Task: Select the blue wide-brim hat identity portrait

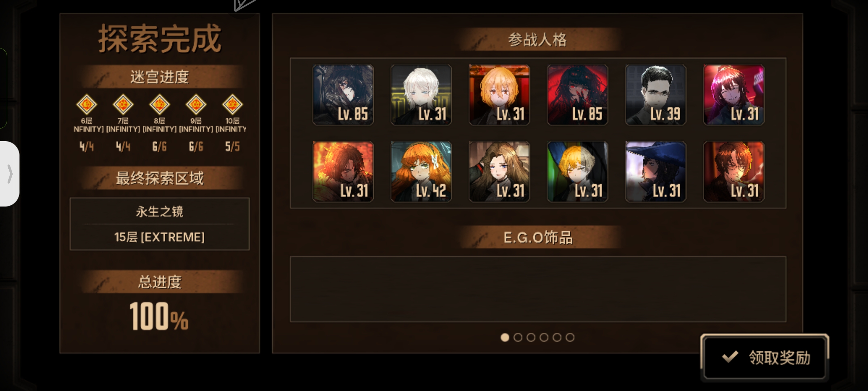Action: pos(655,172)
